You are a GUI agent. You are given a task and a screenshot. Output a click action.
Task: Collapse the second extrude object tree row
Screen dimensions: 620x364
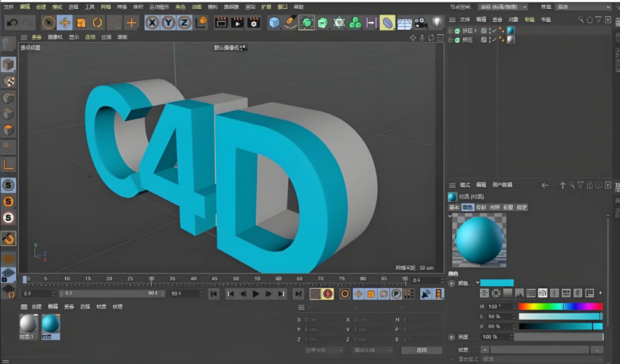451,40
